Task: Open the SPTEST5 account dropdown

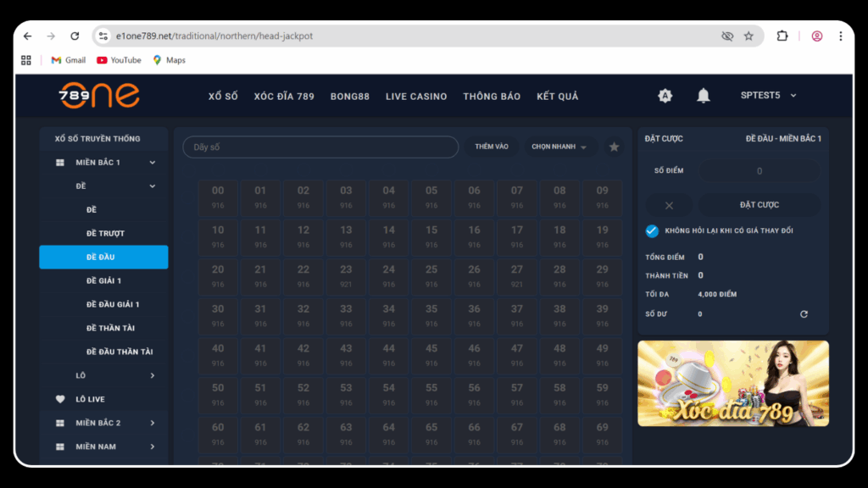Action: pyautogui.click(x=768, y=96)
